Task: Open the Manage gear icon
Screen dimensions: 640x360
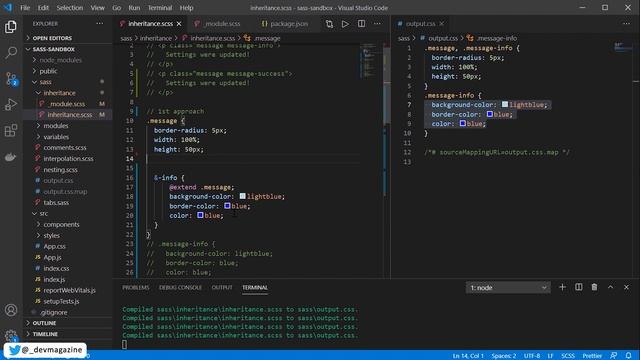Action: (x=11, y=336)
